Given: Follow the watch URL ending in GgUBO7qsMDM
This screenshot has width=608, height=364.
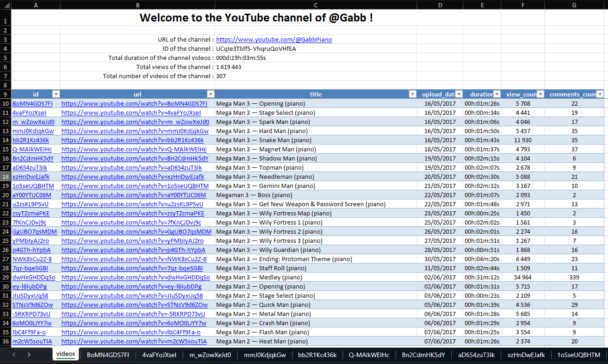Looking at the screenshot, I should pyautogui.click(x=136, y=232).
